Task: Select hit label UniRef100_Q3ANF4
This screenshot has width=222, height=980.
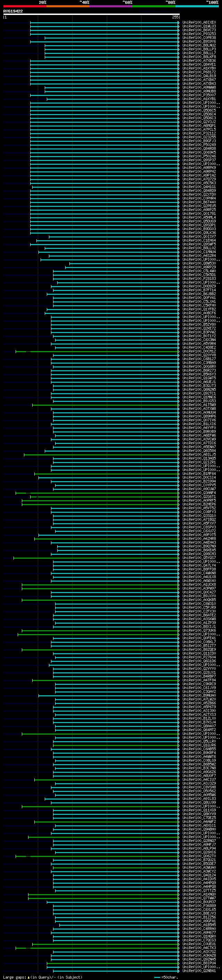Action: point(199,493)
